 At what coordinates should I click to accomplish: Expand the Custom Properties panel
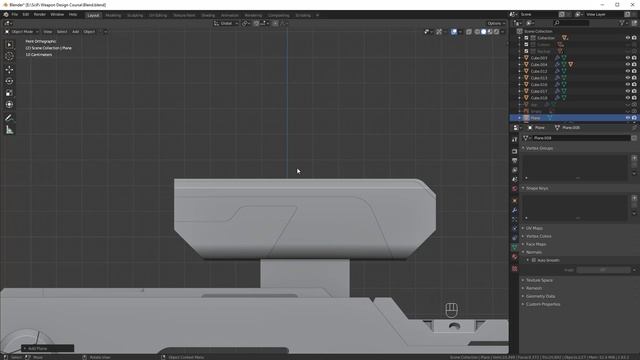(x=543, y=304)
